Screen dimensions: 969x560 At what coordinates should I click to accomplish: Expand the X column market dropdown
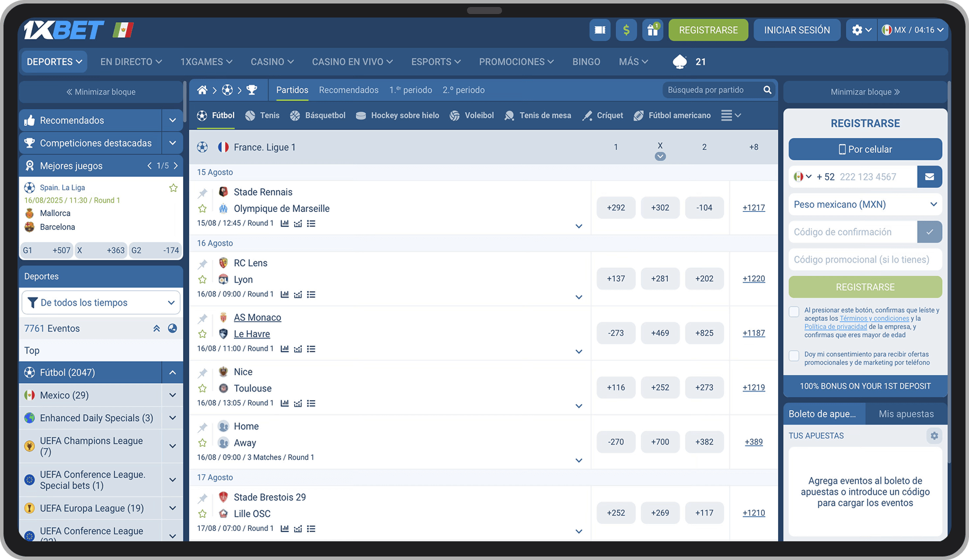coord(660,156)
